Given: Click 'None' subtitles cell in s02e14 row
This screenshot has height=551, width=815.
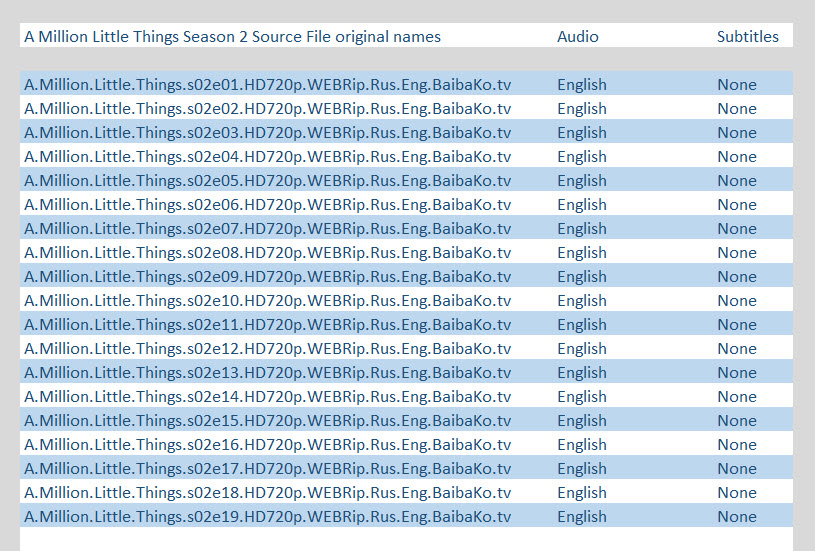Looking at the screenshot, I should pos(737,396).
